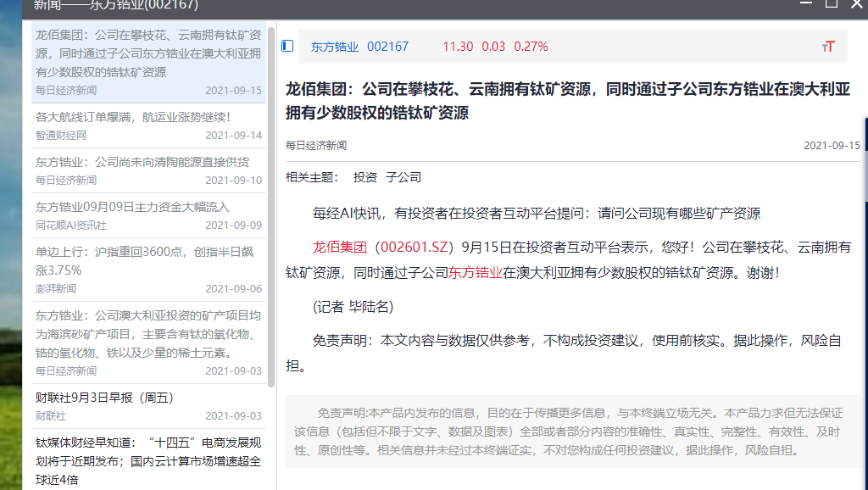Open 钛媒体财经早知道 news item
Image resolution: width=868 pixels, height=490 pixels.
click(148, 460)
